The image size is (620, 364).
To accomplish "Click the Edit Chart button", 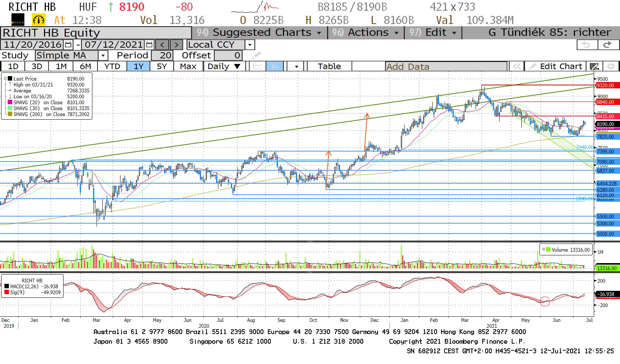I will click(x=555, y=67).
